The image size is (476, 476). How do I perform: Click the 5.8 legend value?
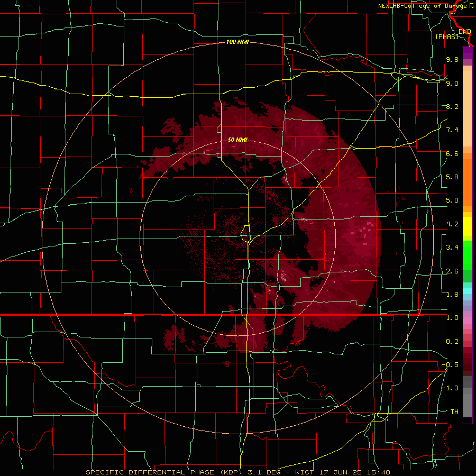pyautogui.click(x=452, y=177)
